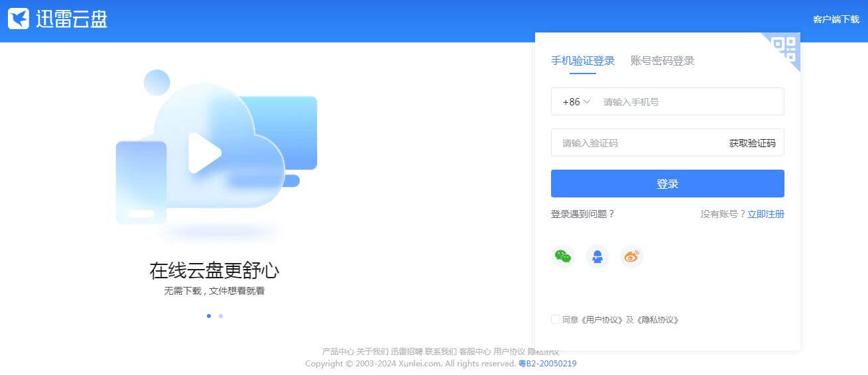Open the 立即注册 registration link

[765, 214]
